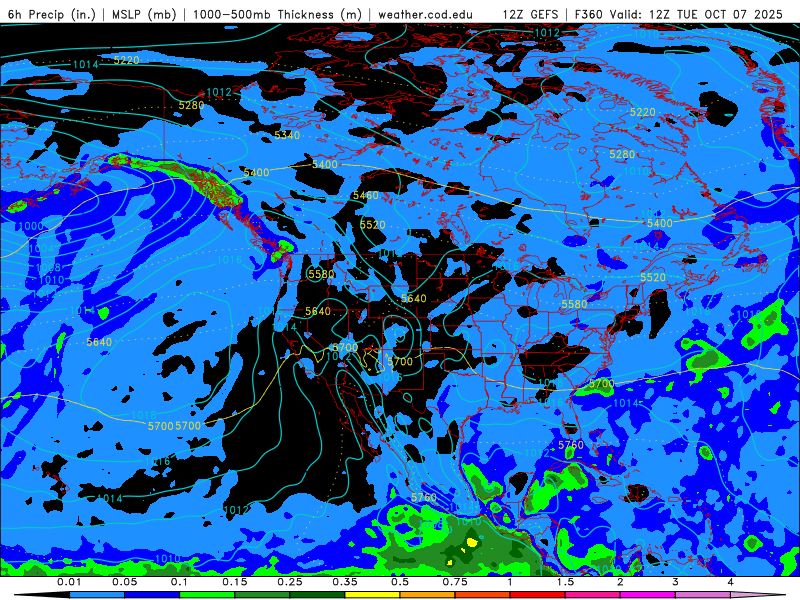Click the 5460 thickness contour label
The width and height of the screenshot is (800, 600).
[x=366, y=195]
